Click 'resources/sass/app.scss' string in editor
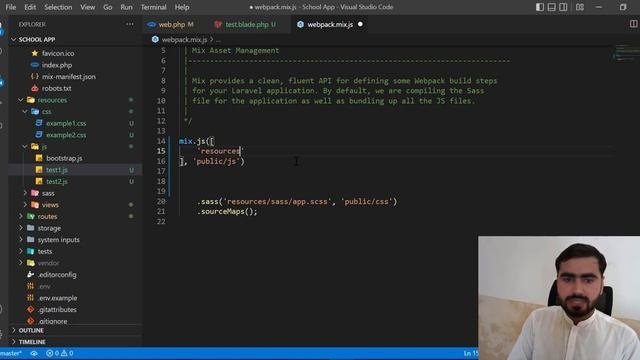The image size is (640, 360). click(x=278, y=202)
